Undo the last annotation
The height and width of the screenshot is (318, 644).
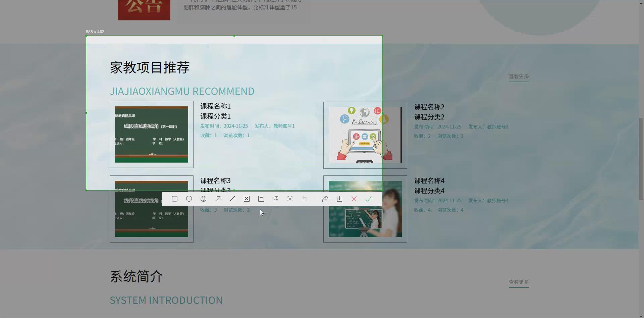[x=304, y=199]
